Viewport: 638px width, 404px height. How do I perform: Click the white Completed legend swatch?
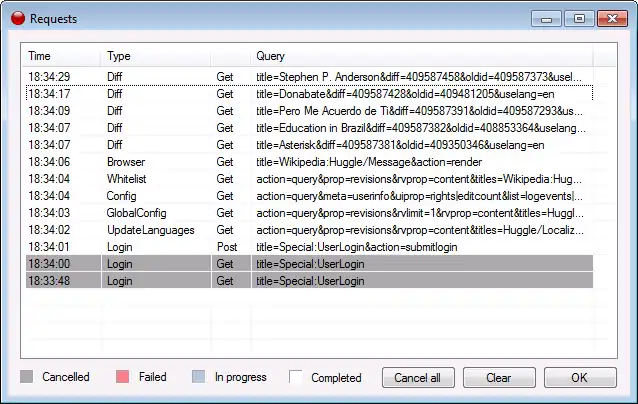coord(296,377)
